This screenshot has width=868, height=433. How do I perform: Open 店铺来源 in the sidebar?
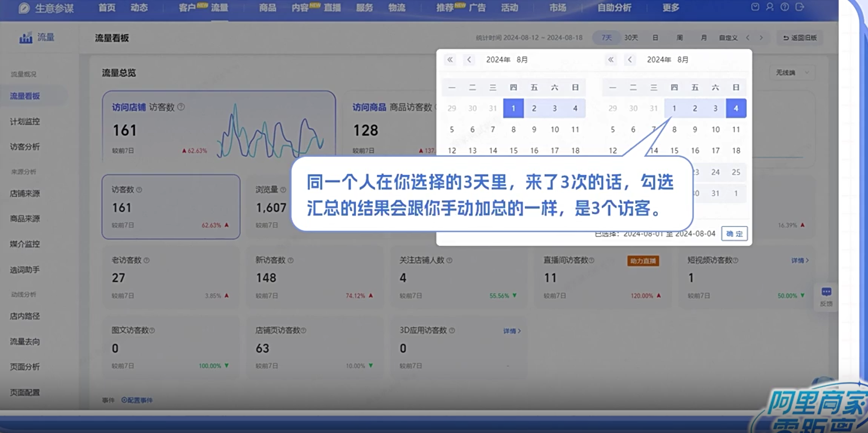25,194
